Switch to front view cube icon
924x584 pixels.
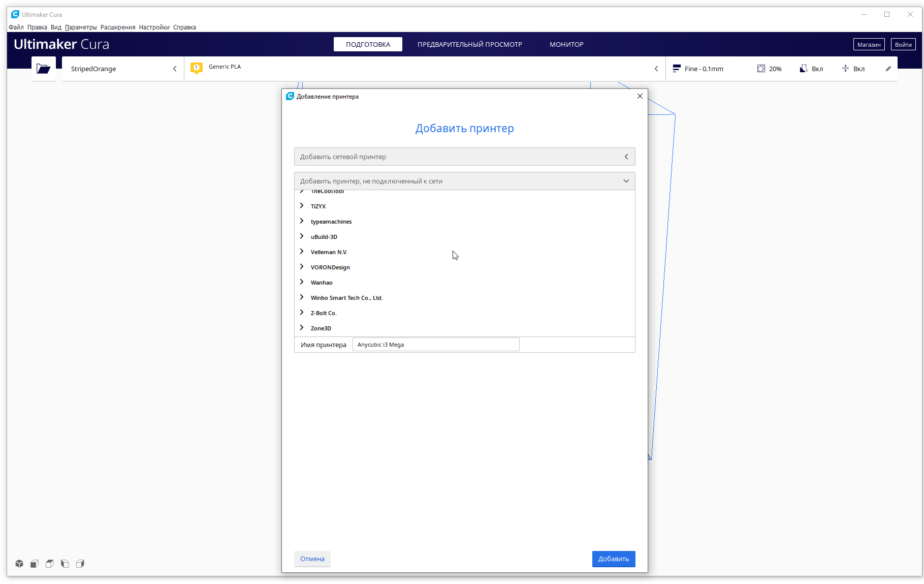point(35,564)
